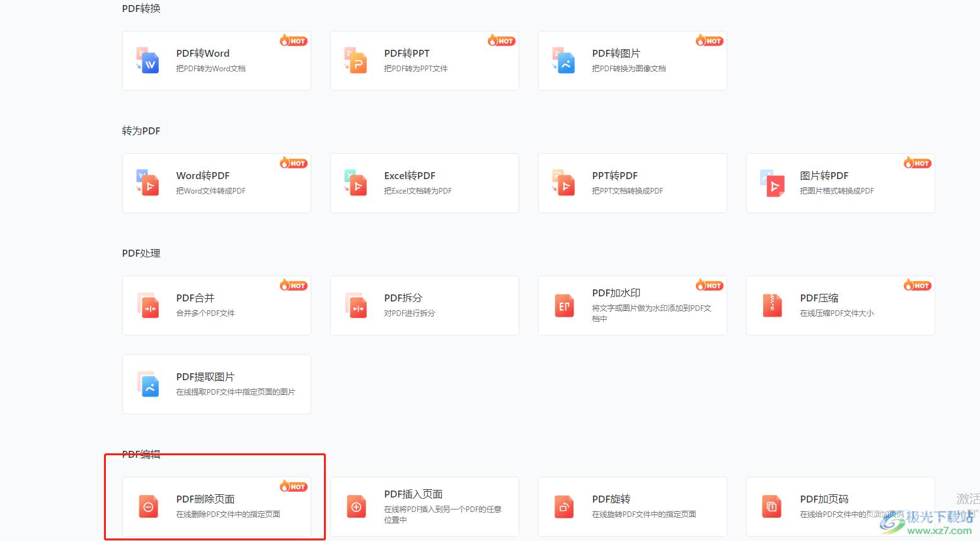
Task: Choose the PDF插入页面 title
Action: pyautogui.click(x=413, y=494)
